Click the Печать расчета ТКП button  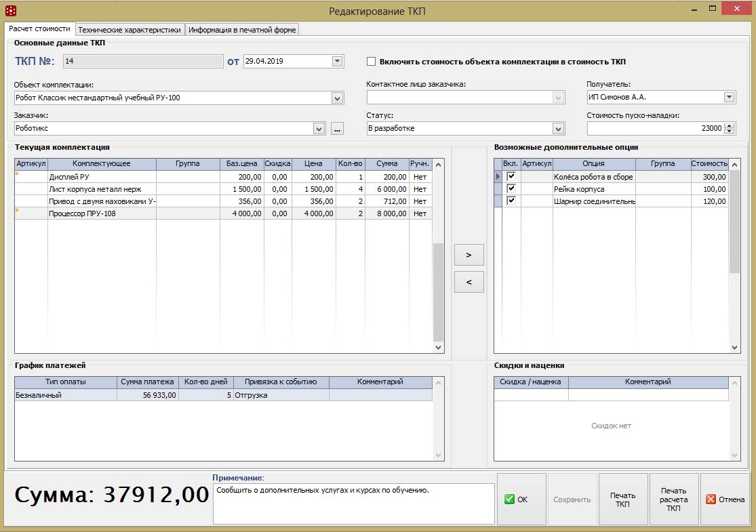click(x=673, y=499)
